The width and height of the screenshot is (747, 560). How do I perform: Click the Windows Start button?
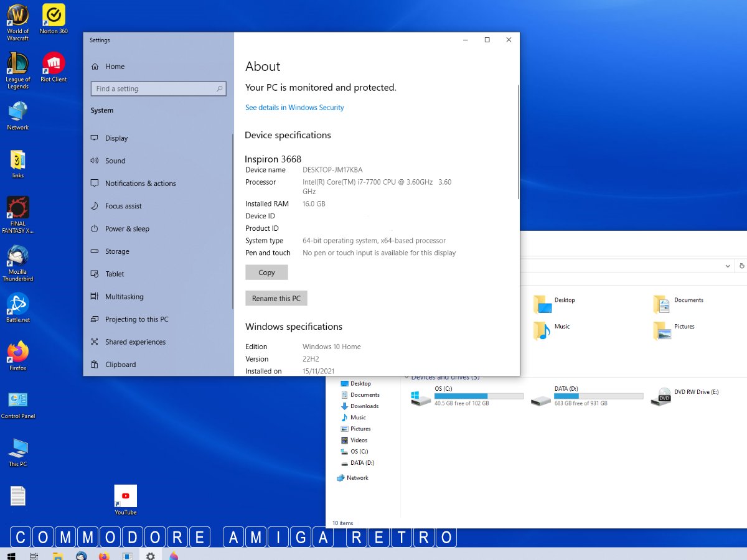11,555
